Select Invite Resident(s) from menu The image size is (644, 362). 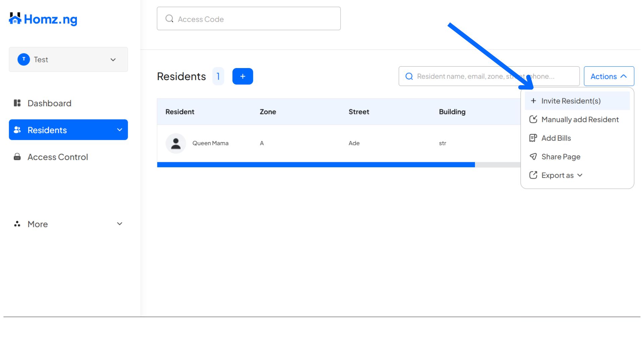571,101
